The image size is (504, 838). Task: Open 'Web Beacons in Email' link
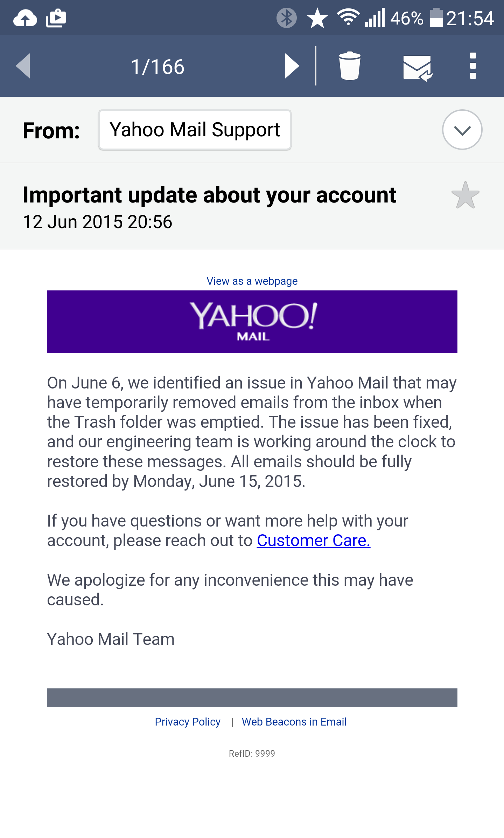pyautogui.click(x=294, y=722)
